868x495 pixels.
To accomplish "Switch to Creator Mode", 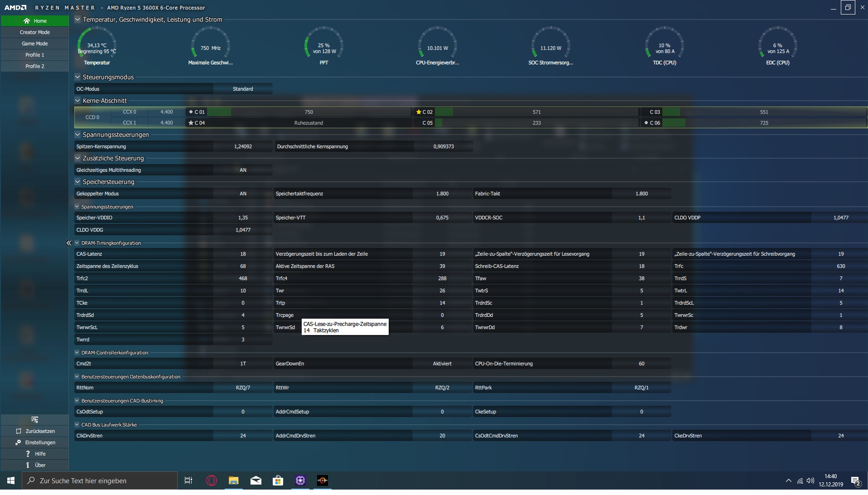I will click(x=35, y=32).
